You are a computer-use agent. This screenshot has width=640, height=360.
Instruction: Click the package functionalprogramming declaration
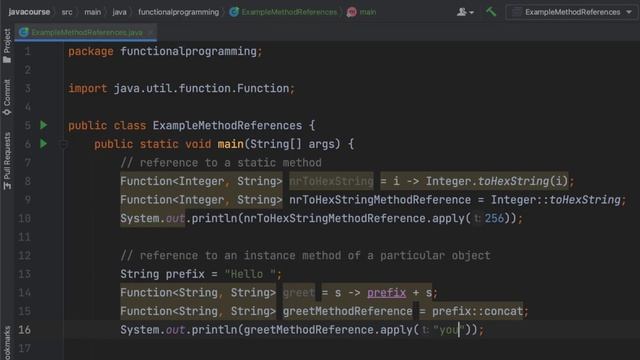click(165, 51)
